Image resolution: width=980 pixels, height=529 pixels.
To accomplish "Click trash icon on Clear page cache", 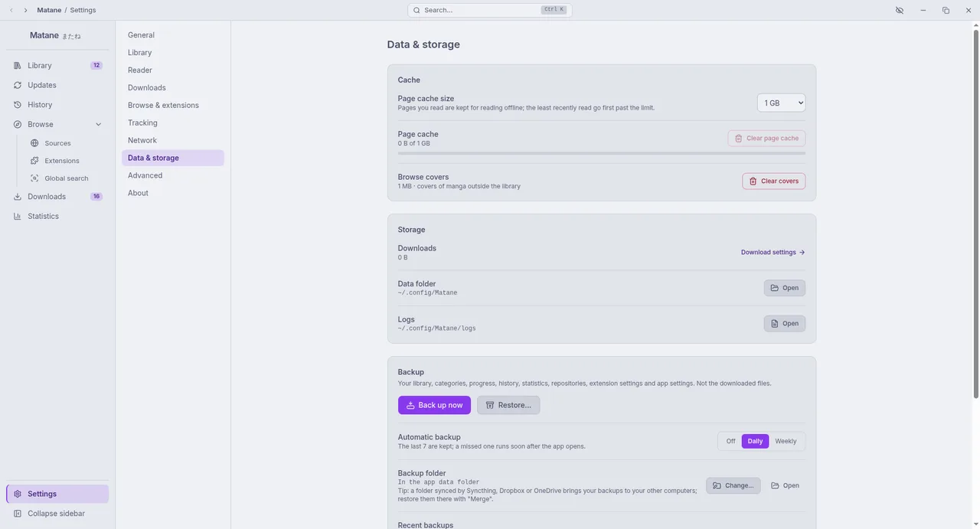I will tap(739, 139).
